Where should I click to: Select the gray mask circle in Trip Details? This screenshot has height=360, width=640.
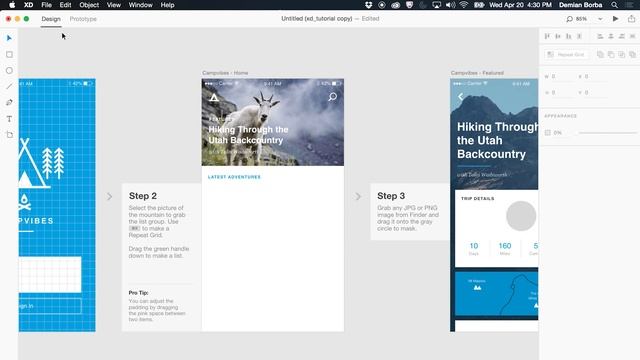[x=521, y=216]
